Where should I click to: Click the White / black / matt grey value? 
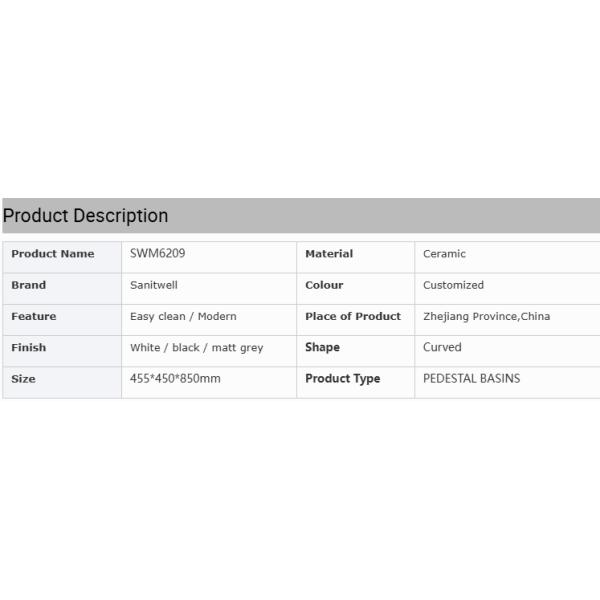pos(196,347)
